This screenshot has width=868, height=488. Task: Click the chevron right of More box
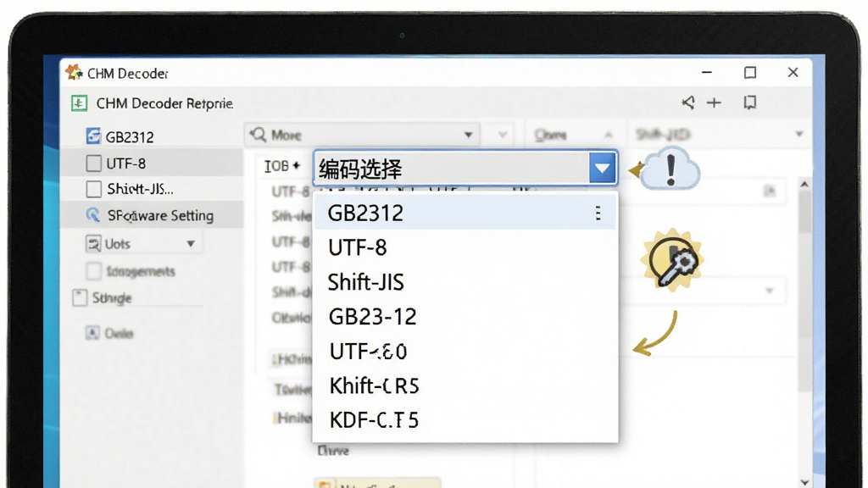pyautogui.click(x=503, y=135)
